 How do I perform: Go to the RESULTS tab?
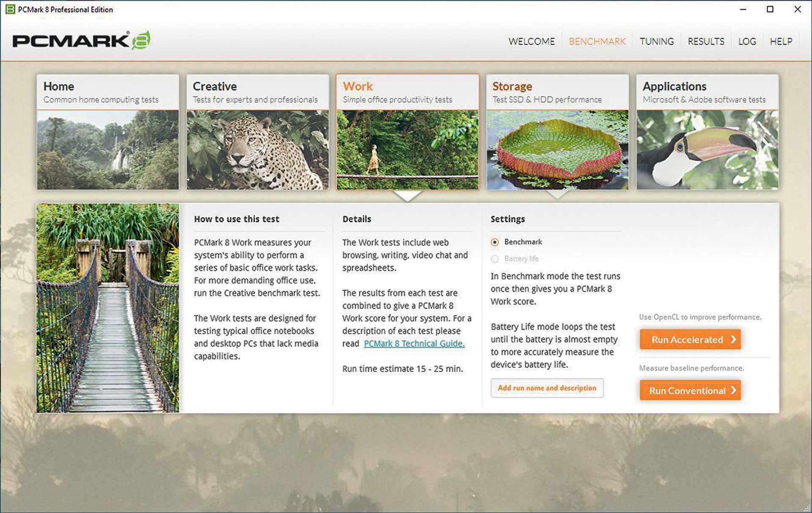pyautogui.click(x=706, y=41)
